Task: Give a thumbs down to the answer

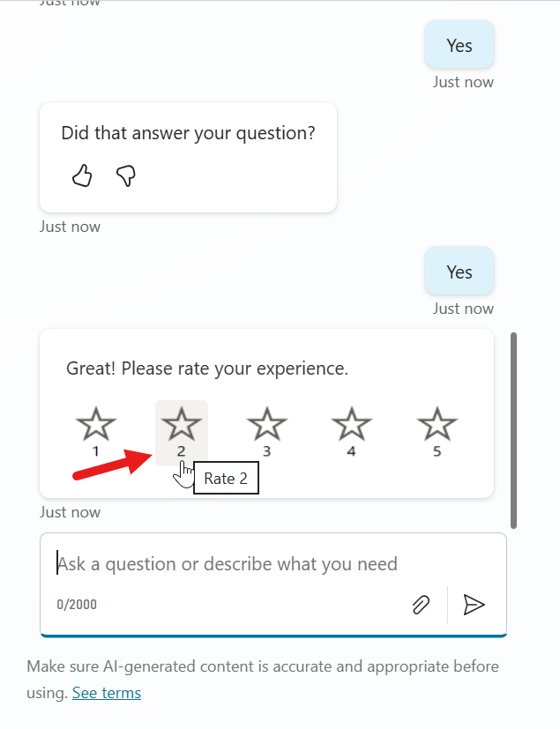Action: (126, 175)
